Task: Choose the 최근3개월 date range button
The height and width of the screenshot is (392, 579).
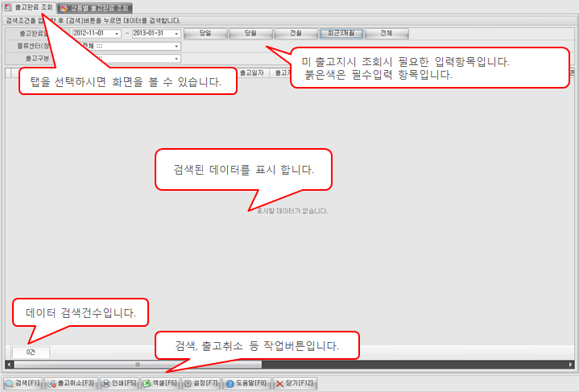Action: pyautogui.click(x=341, y=34)
